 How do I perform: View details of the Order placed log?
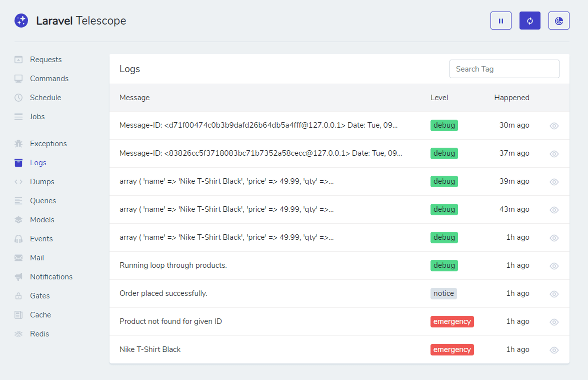coord(553,294)
